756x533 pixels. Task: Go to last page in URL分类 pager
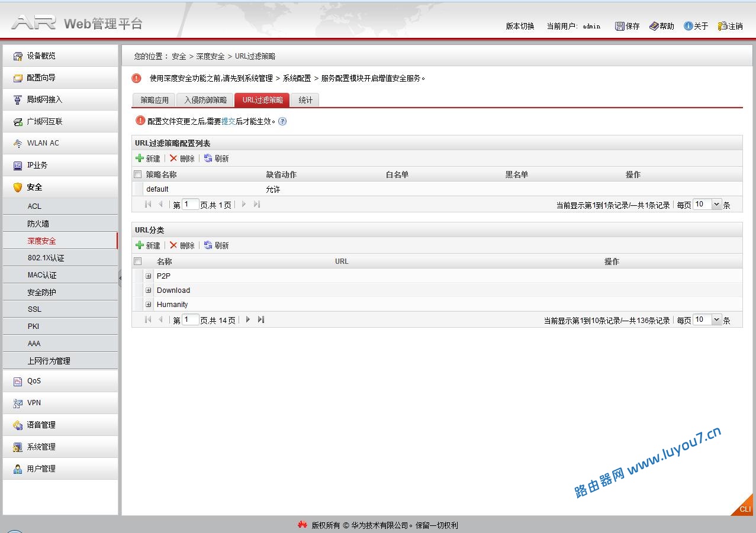261,319
